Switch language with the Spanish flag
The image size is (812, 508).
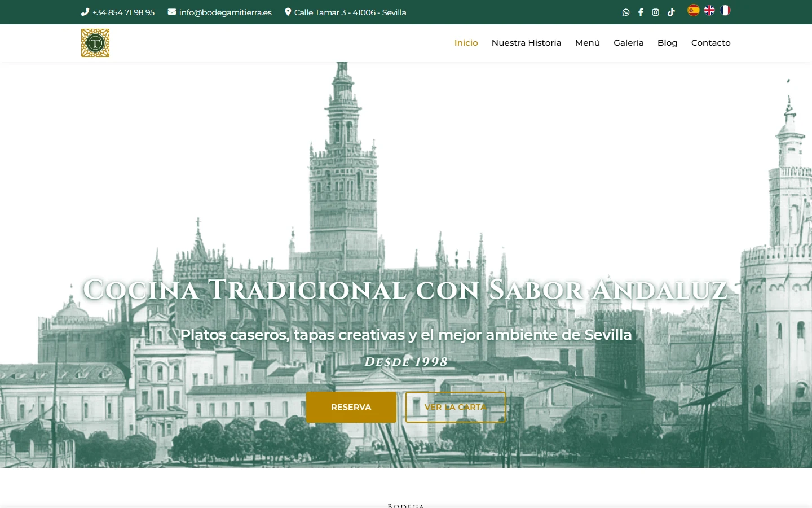(x=694, y=10)
